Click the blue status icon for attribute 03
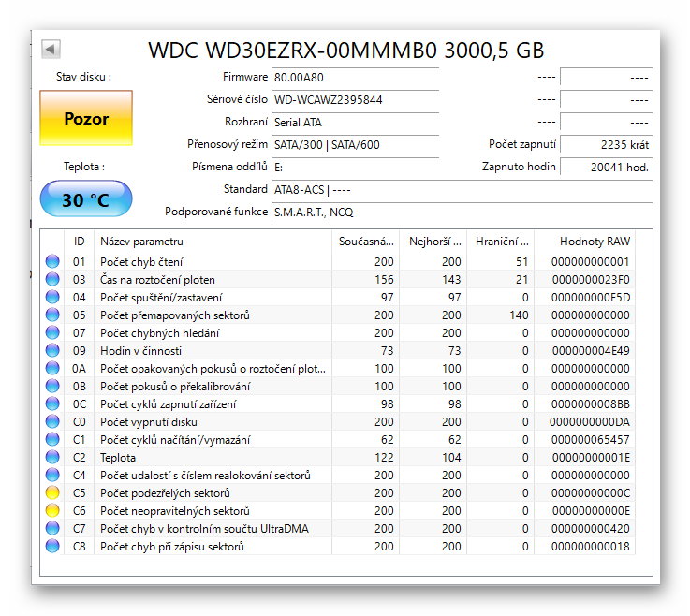The width and height of the screenshot is (690, 616). point(52,279)
